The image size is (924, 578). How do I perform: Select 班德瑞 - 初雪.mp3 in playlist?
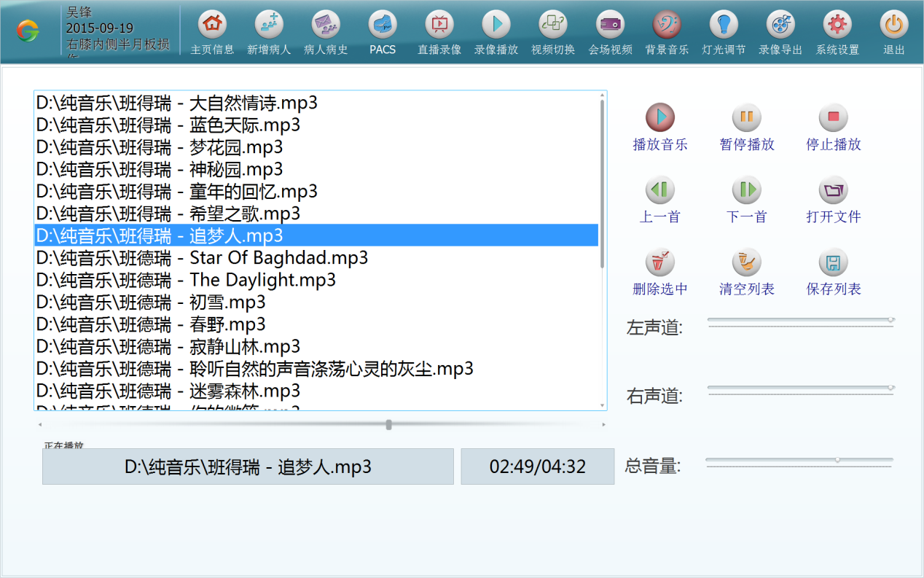[x=316, y=302]
